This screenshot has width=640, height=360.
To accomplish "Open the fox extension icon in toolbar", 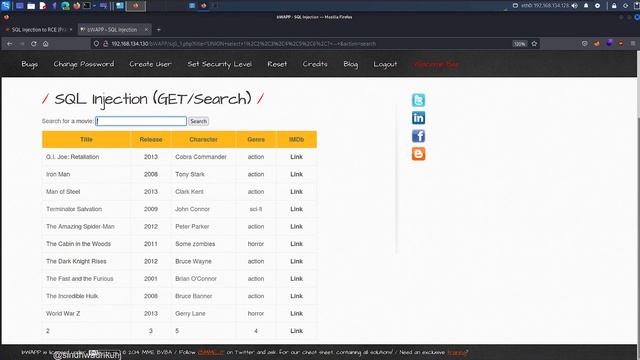I will click(x=597, y=44).
